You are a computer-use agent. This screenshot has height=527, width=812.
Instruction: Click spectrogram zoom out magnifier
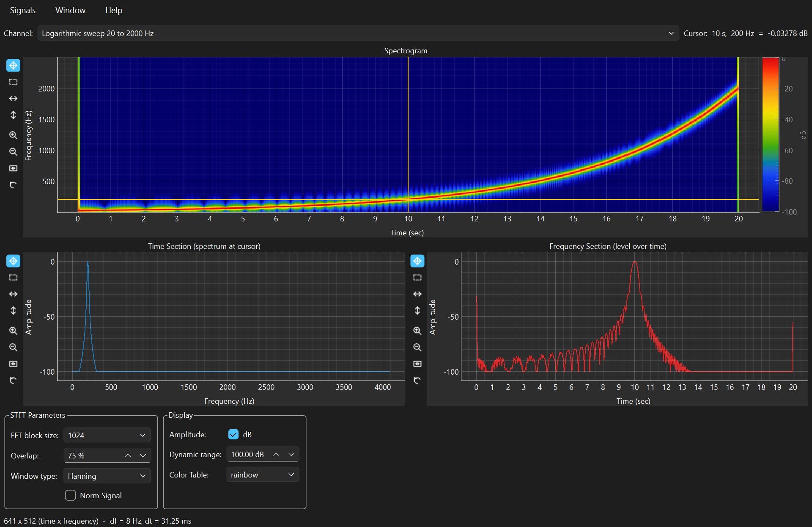13,152
